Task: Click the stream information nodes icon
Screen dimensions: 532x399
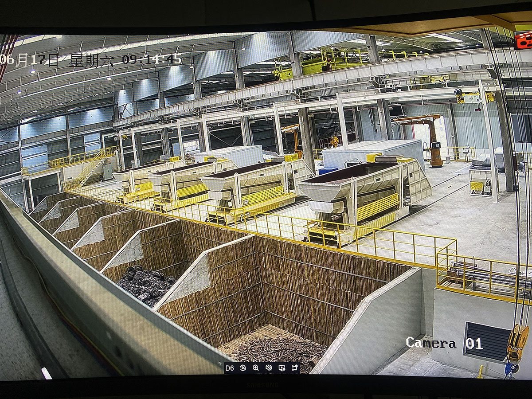Action: [295, 368]
